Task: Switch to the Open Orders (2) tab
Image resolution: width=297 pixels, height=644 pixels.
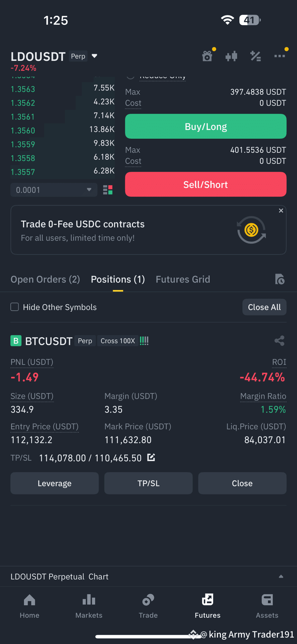Action: [x=45, y=279]
